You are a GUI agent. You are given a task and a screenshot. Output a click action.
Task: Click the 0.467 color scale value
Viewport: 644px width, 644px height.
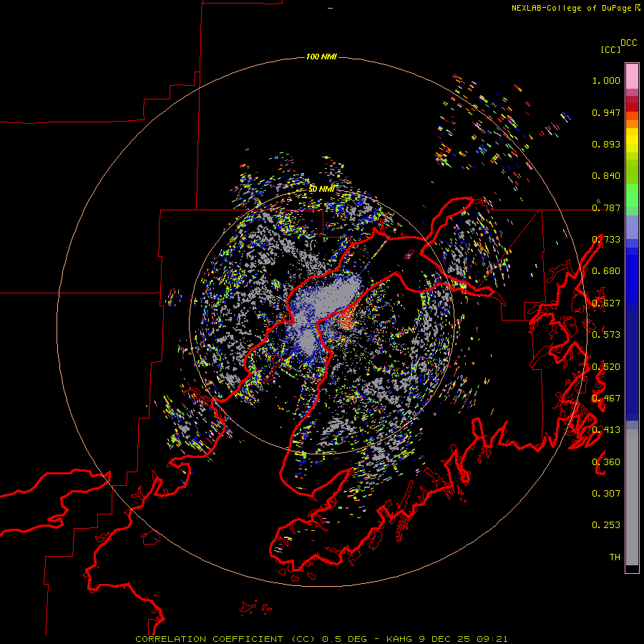pos(606,399)
